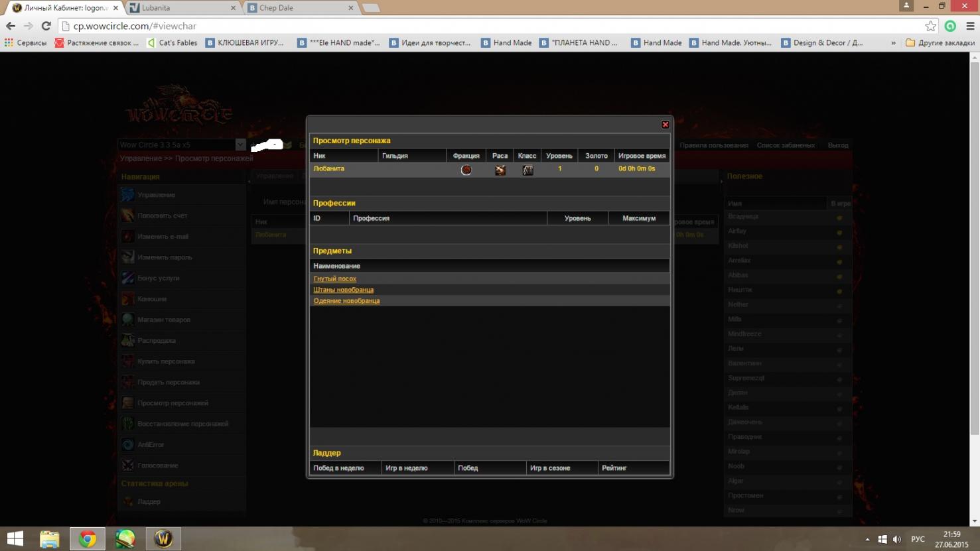The width and height of the screenshot is (980, 551).
Task: Open the Гнутый посох item link
Action: click(335, 279)
